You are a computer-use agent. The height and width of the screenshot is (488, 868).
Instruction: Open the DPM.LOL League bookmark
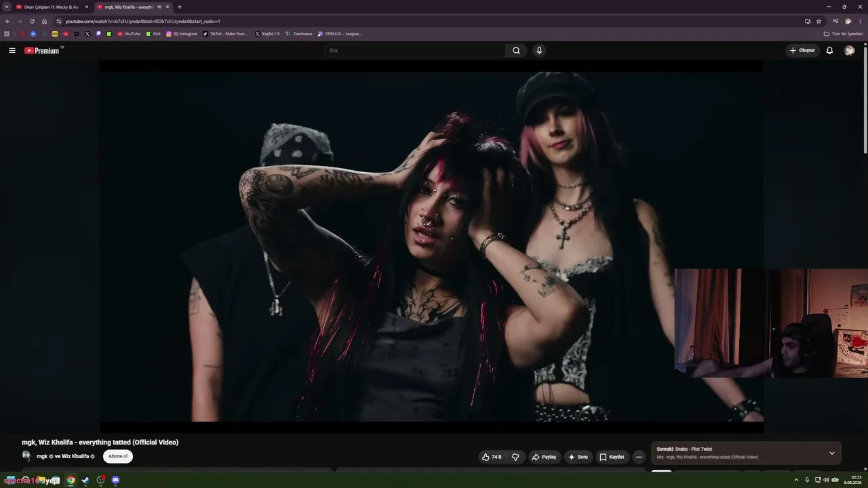tap(340, 33)
